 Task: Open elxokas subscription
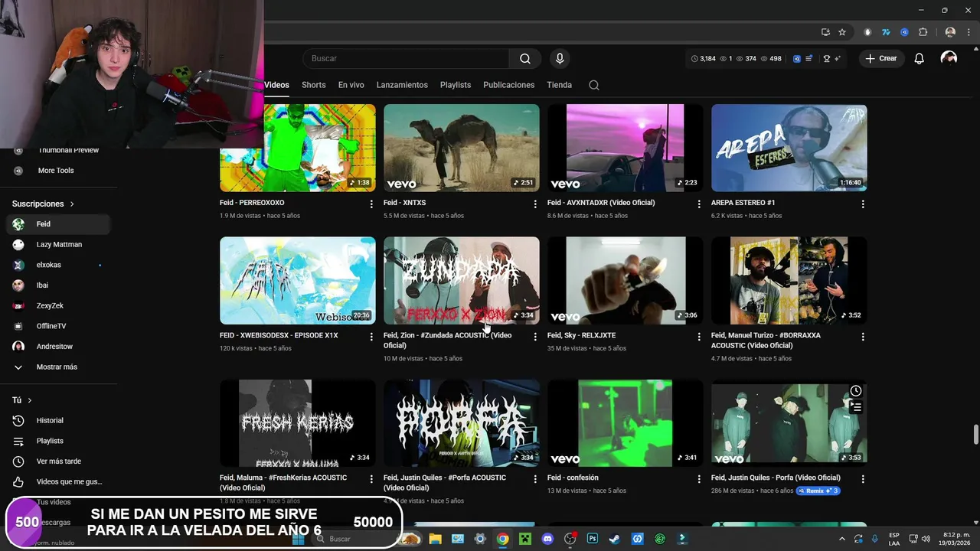pos(58,265)
